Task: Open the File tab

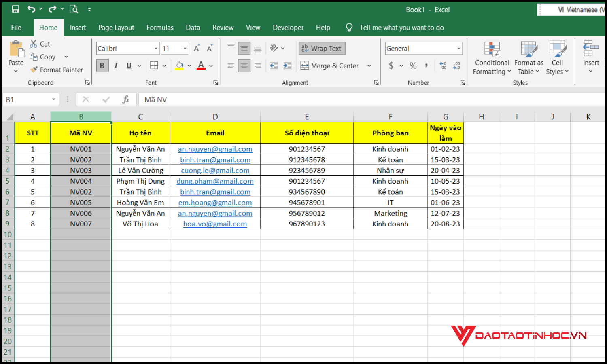Action: (x=16, y=28)
